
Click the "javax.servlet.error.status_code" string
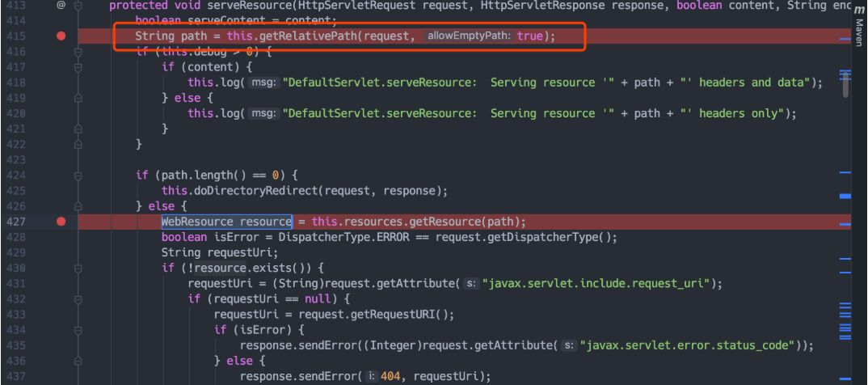click(x=687, y=345)
